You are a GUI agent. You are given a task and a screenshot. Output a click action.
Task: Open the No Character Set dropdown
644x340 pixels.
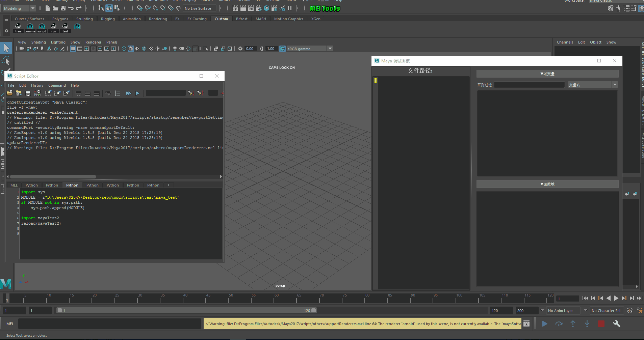pos(607,311)
